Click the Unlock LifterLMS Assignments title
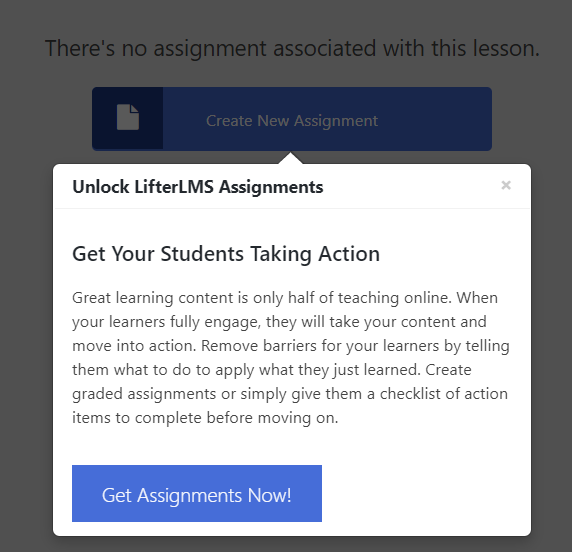The image size is (572, 552). coord(198,187)
